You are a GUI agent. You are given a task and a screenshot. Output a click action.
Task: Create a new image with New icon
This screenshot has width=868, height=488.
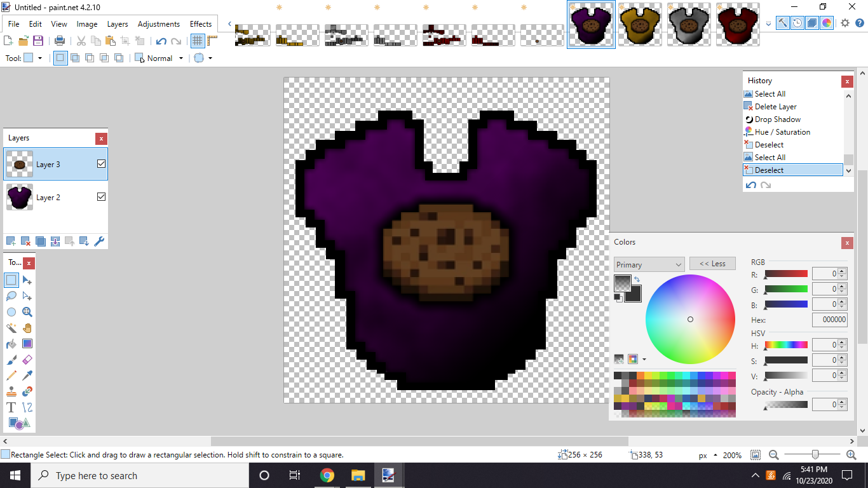8,41
